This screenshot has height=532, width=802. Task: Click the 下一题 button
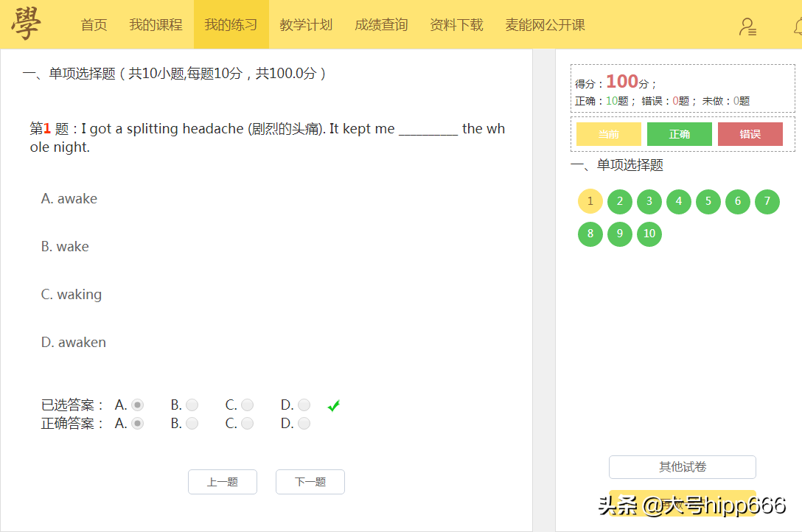click(310, 482)
